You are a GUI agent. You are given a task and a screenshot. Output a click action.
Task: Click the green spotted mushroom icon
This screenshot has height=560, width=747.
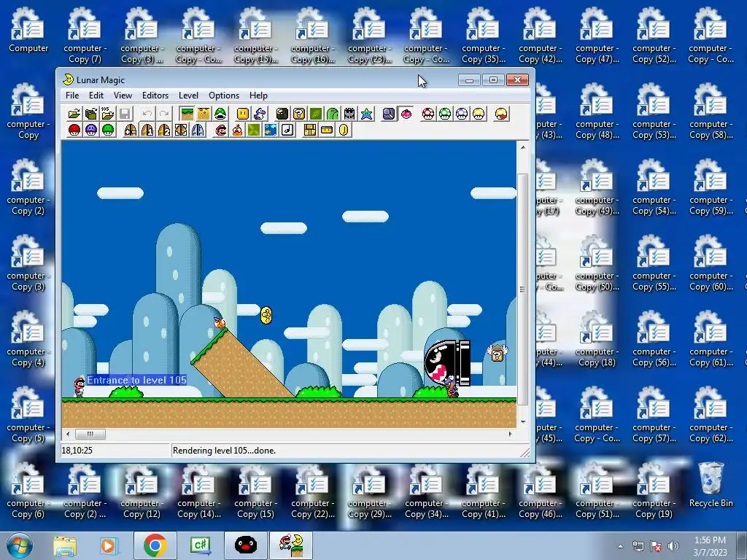(445, 114)
